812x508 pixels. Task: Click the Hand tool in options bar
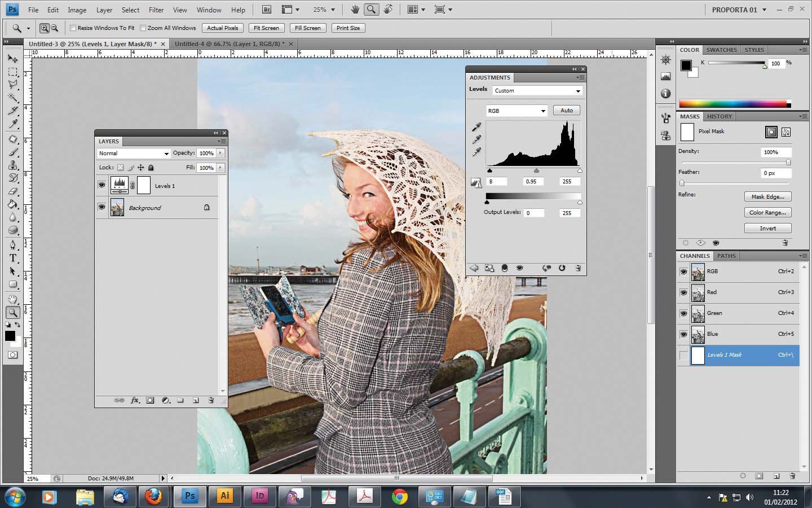[x=355, y=10]
